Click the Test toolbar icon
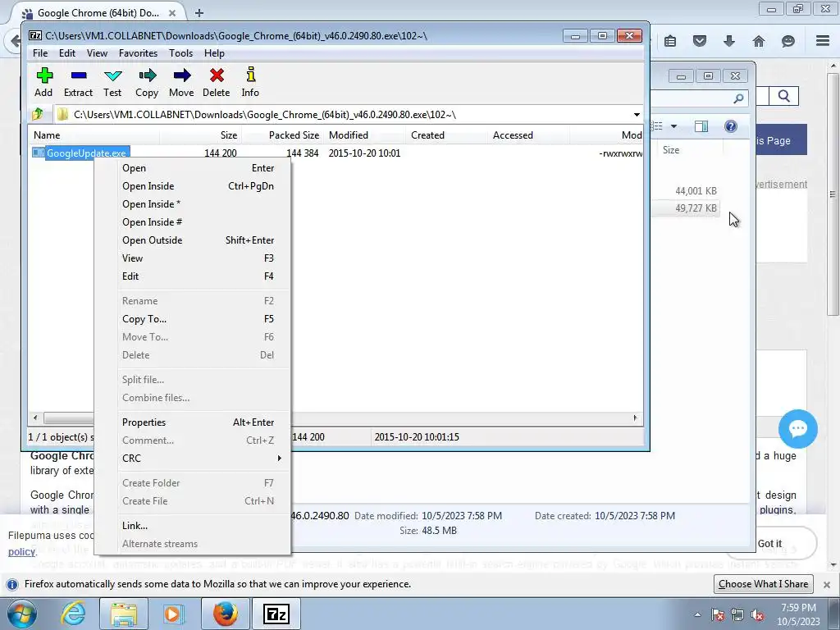Screen dimensions: 840x630 point(113,75)
